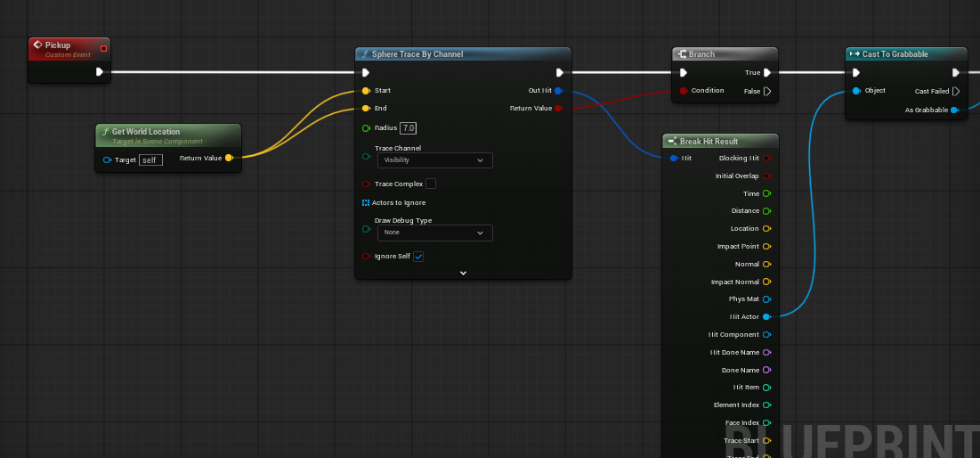The width and height of the screenshot is (980, 458).
Task: Click the Ignore Self boolean pin
Action: [366, 257]
